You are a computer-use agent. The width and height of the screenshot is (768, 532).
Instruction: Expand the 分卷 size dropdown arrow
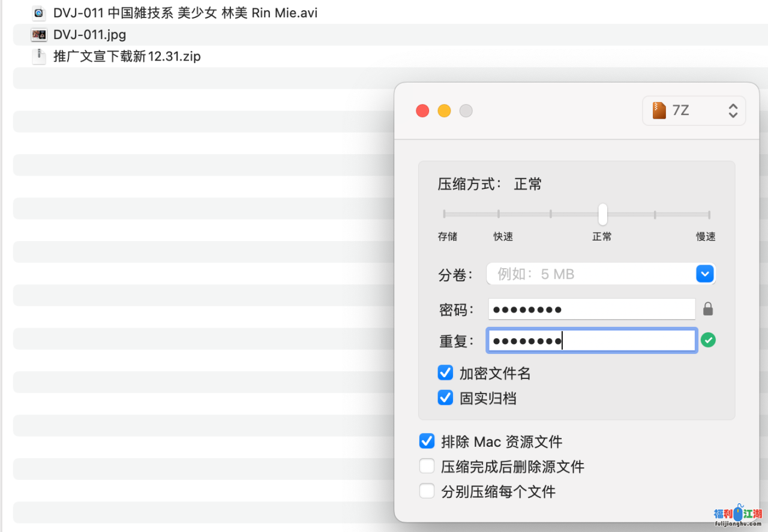[704, 274]
